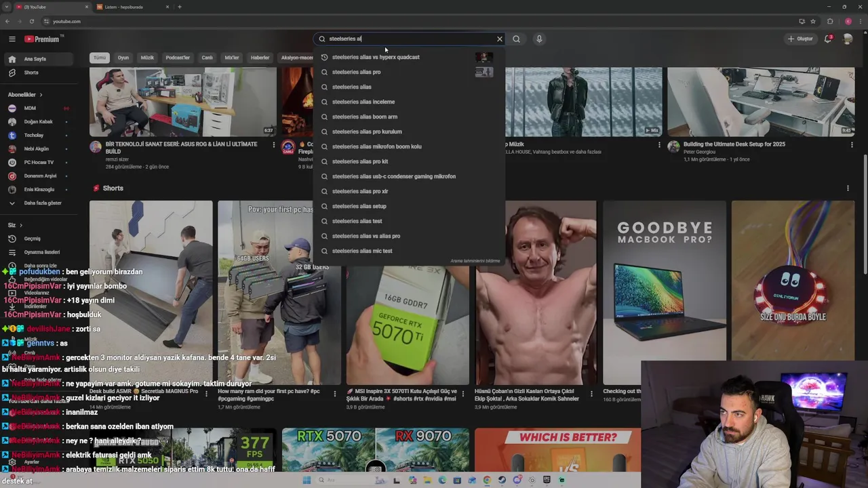This screenshot has width=868, height=488.
Task: Open Doğan Kabak channel
Action: (39, 122)
